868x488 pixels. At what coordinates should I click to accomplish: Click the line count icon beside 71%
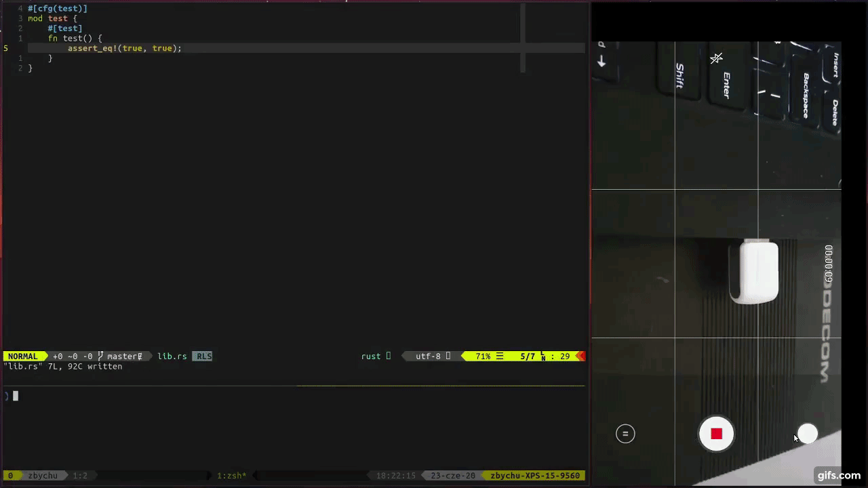[x=500, y=356]
